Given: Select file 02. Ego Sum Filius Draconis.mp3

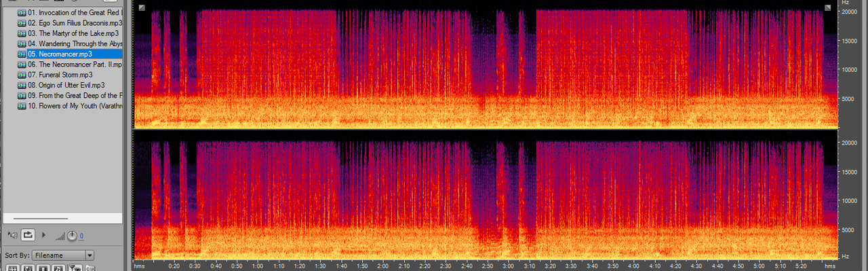Looking at the screenshot, I should [75, 23].
